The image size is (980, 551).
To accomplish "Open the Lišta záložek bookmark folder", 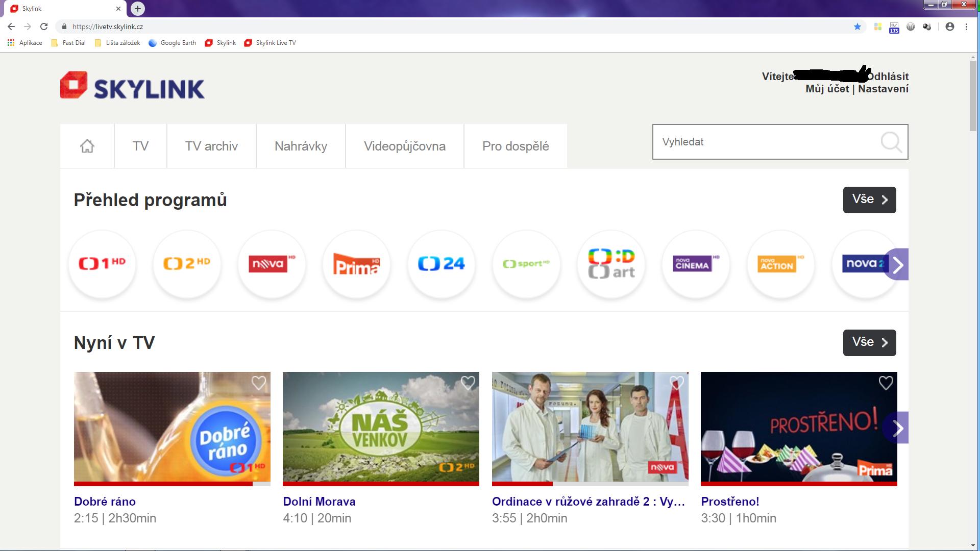I will (117, 43).
